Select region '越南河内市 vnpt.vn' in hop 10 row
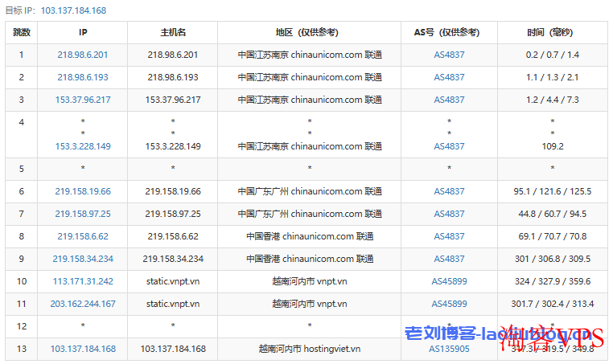This screenshot has width=613, height=364. point(309,281)
